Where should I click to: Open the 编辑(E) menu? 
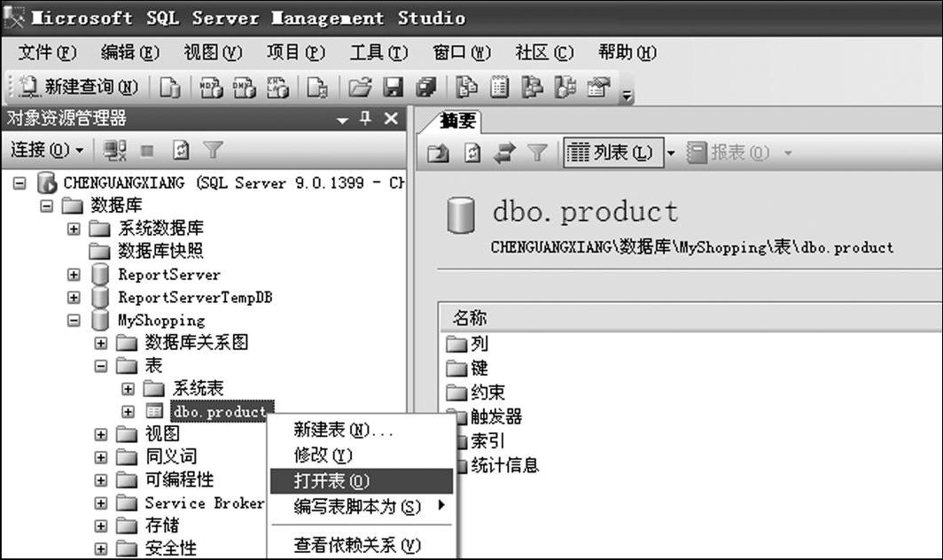point(130,53)
